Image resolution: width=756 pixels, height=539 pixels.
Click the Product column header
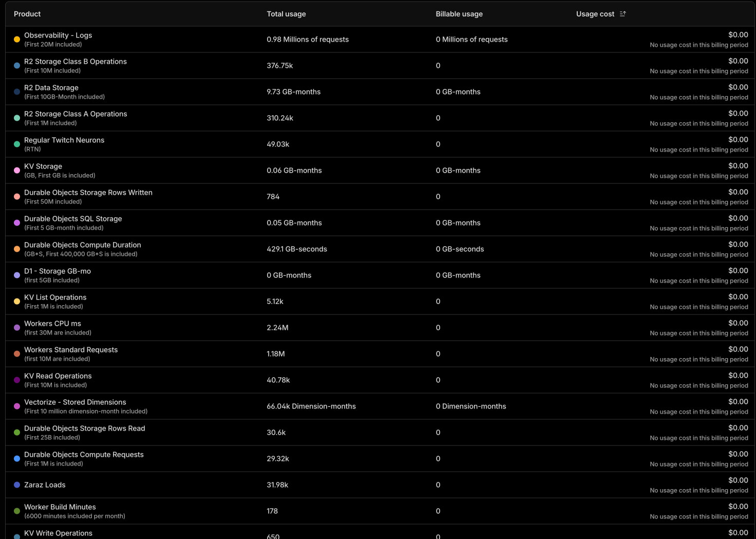click(x=27, y=14)
